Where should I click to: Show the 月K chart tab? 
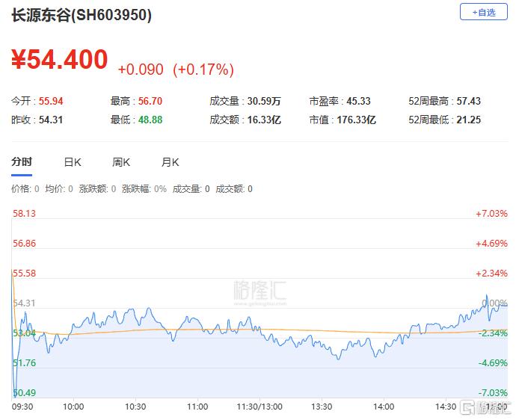click(171, 162)
